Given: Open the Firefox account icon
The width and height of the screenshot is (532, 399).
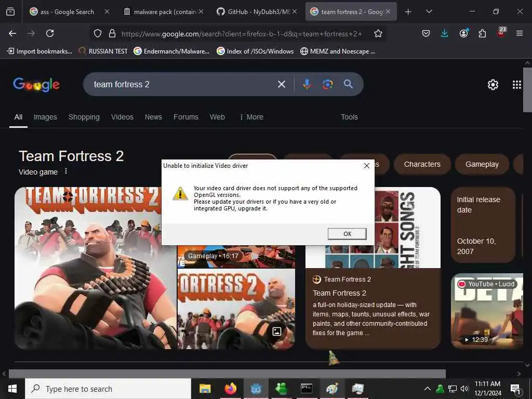Looking at the screenshot, I should (463, 33).
